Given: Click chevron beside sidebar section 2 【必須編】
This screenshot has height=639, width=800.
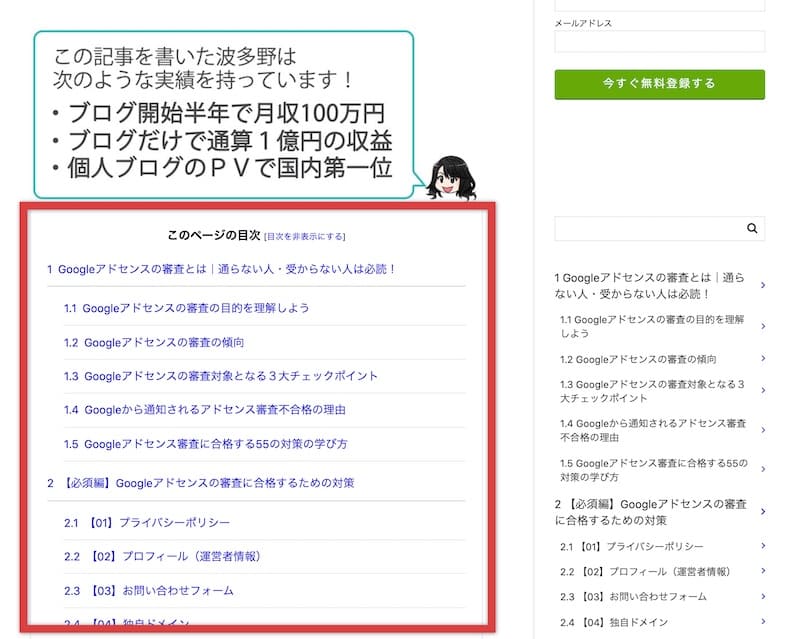Looking at the screenshot, I should point(762,512).
